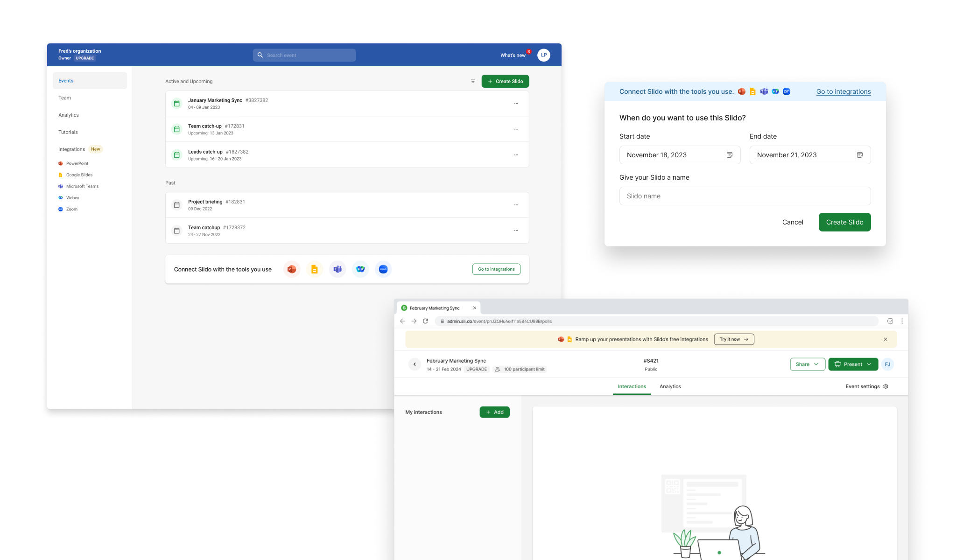Dismiss the free integrations banner
The image size is (956, 560).
(885, 339)
